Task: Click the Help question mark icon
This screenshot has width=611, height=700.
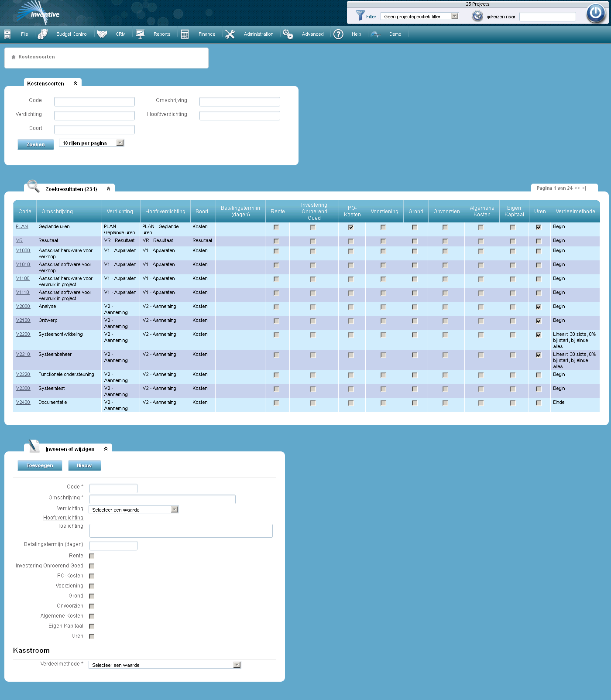Action: [338, 34]
